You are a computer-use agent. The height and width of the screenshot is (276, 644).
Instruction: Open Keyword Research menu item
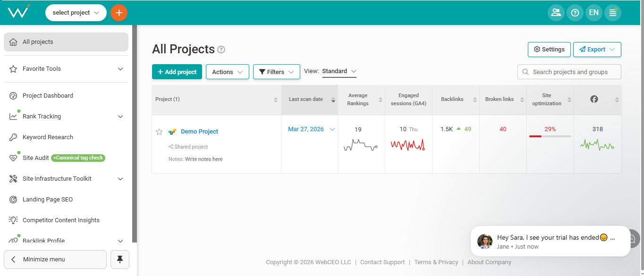tap(66, 137)
